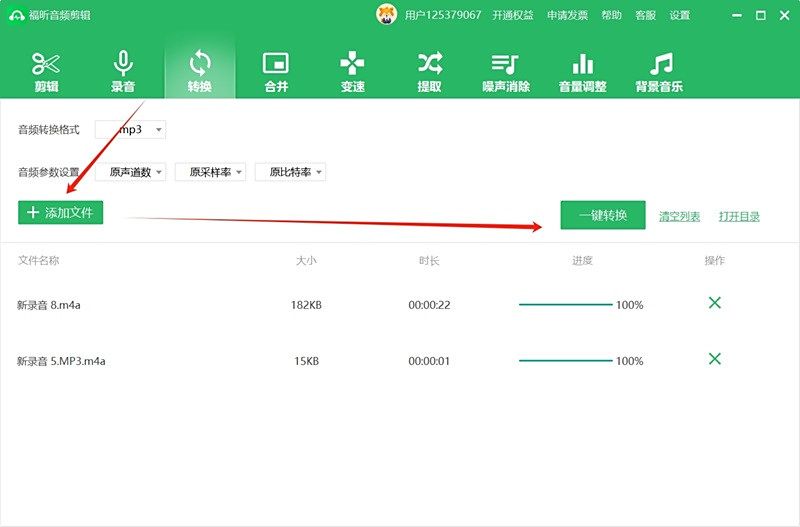Open the 噪声消除 noise removal tool
Viewport: 800px width, 527px height.
point(506,71)
